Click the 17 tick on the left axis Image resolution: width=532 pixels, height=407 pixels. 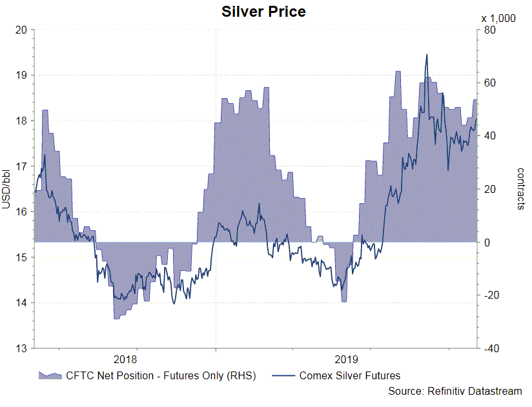point(22,166)
